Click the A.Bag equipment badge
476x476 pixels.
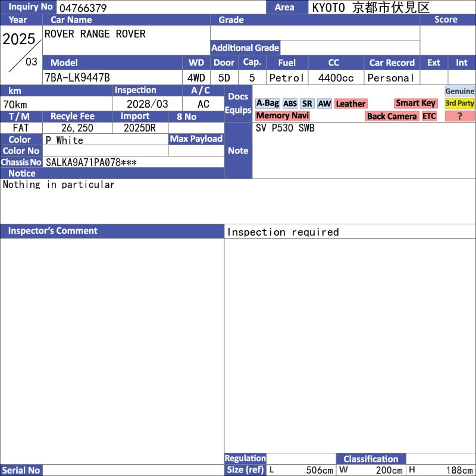click(267, 104)
